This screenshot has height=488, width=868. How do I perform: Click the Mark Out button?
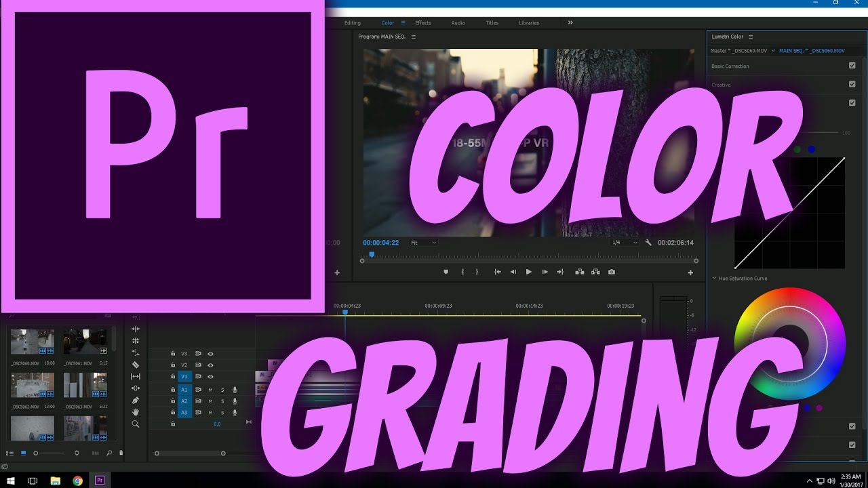(477, 272)
